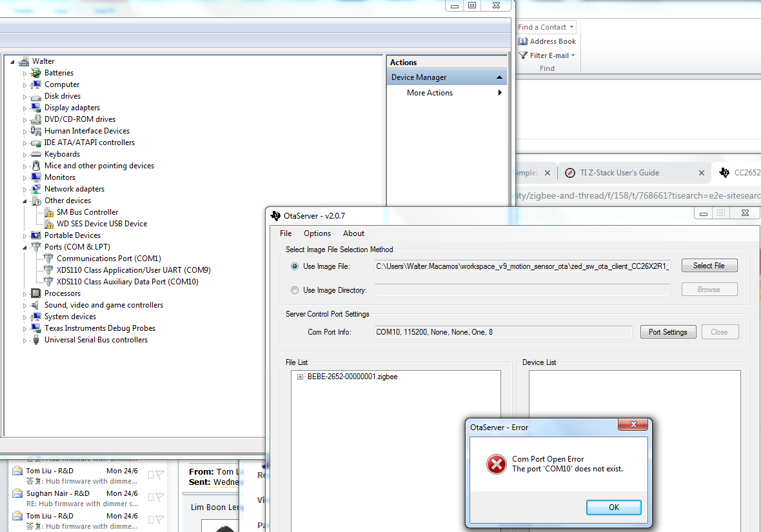Click the Port Settings button
Image resolution: width=761 pixels, height=532 pixels.
point(668,332)
